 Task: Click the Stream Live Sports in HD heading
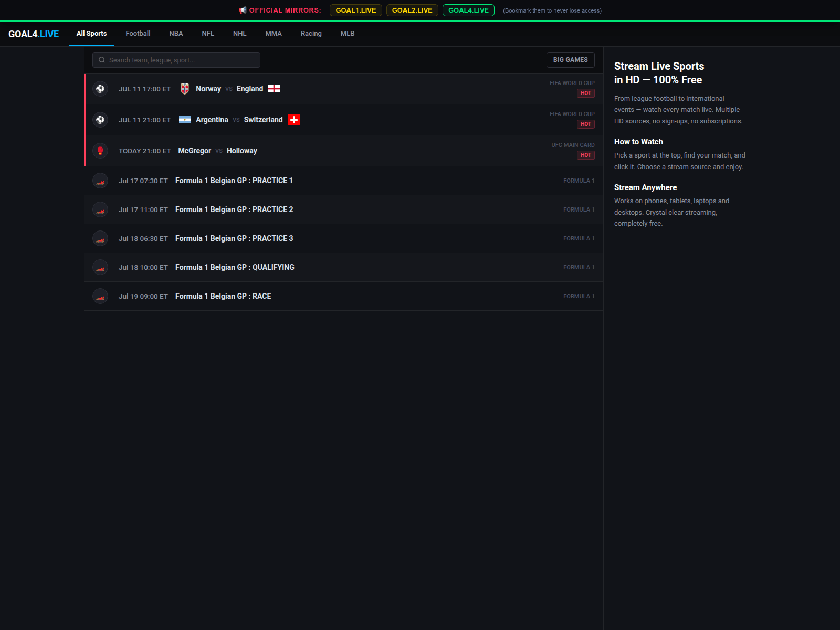(x=659, y=73)
